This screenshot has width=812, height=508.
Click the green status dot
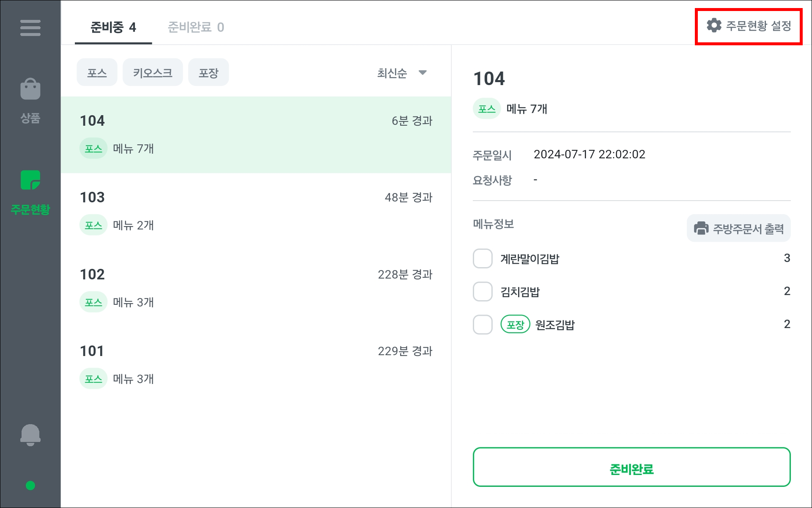[30, 486]
